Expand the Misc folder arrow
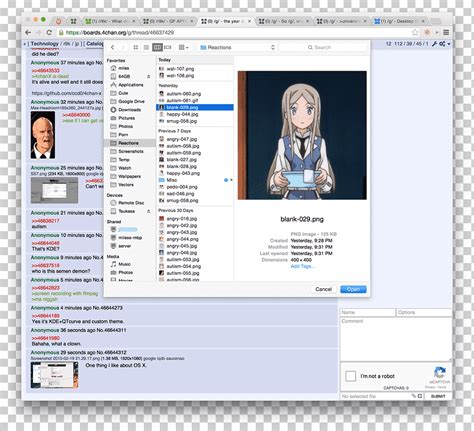 [x=231, y=180]
